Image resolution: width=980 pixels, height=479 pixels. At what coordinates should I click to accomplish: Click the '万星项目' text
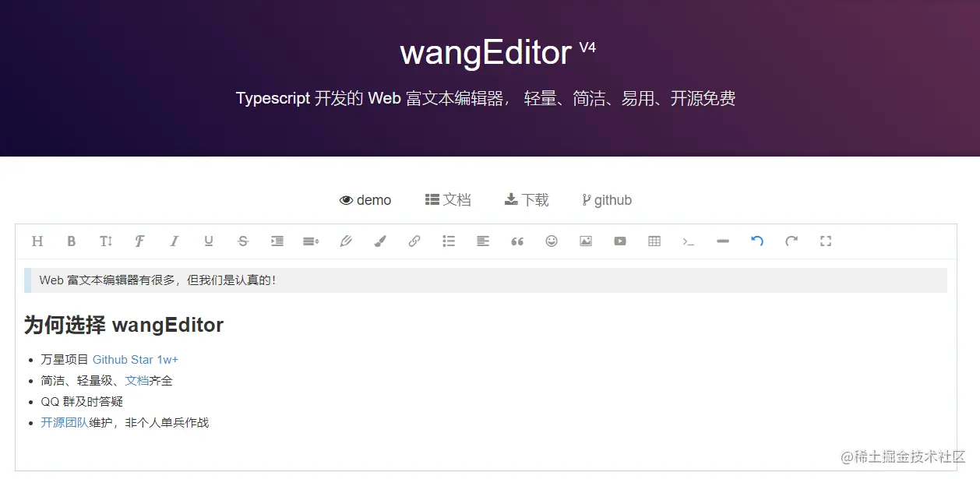65,360
